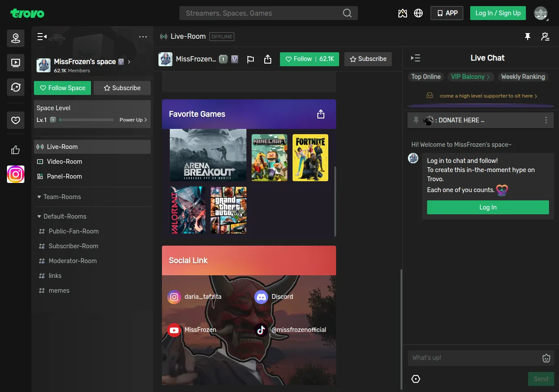Share the MissFrozen channel

click(268, 59)
